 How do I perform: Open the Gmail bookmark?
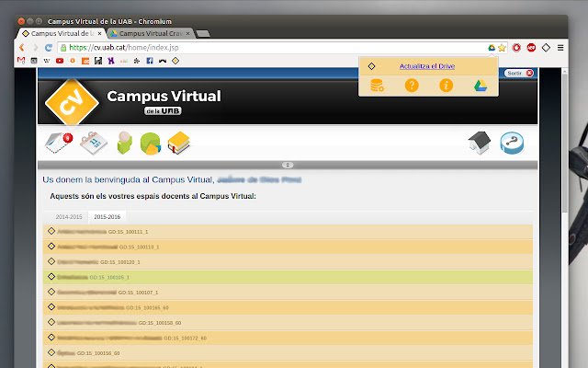(21, 61)
